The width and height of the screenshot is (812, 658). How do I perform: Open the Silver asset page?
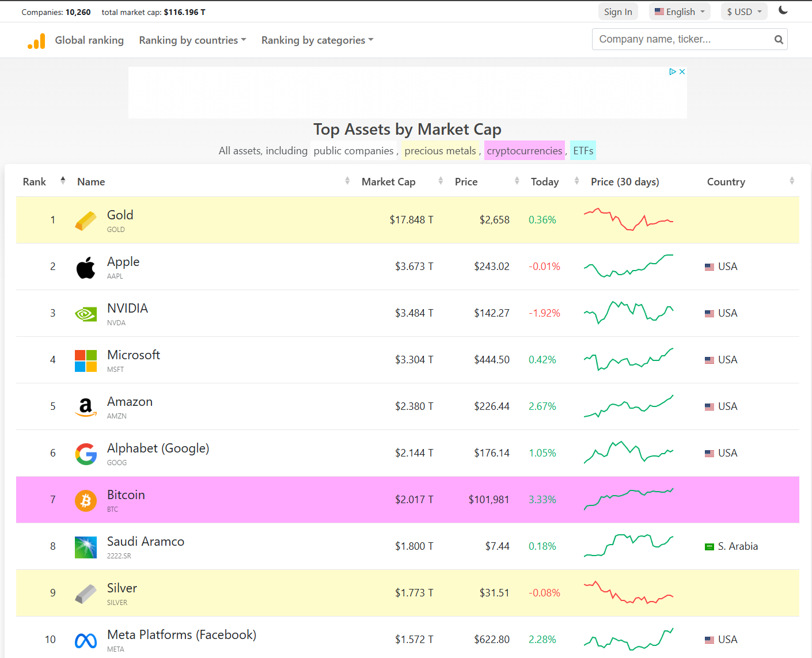122,588
